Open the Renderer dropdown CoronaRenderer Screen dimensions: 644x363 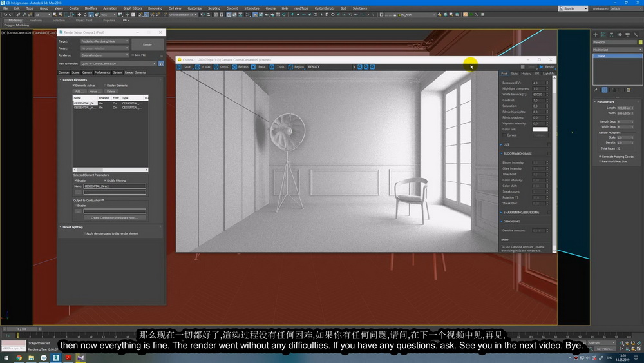[x=105, y=55]
